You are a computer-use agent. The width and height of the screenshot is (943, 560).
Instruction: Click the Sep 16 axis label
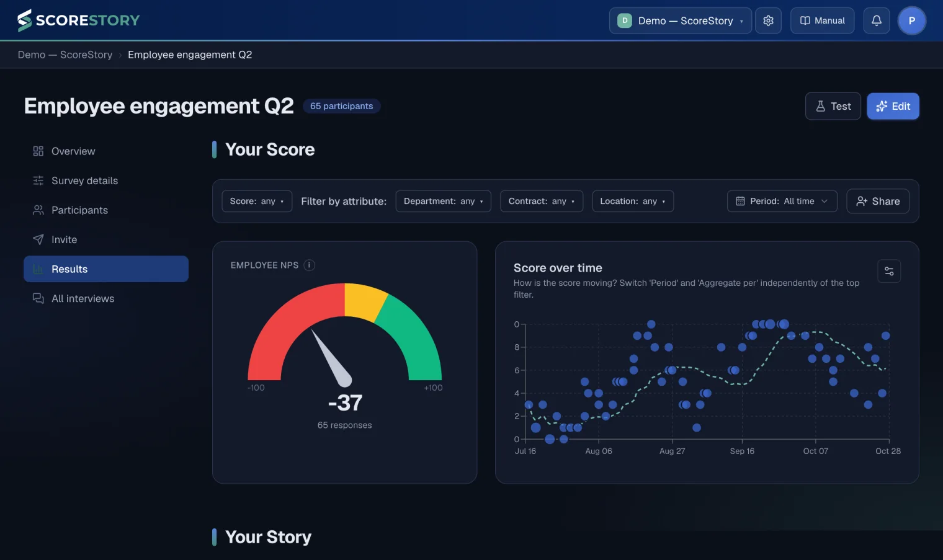click(742, 451)
